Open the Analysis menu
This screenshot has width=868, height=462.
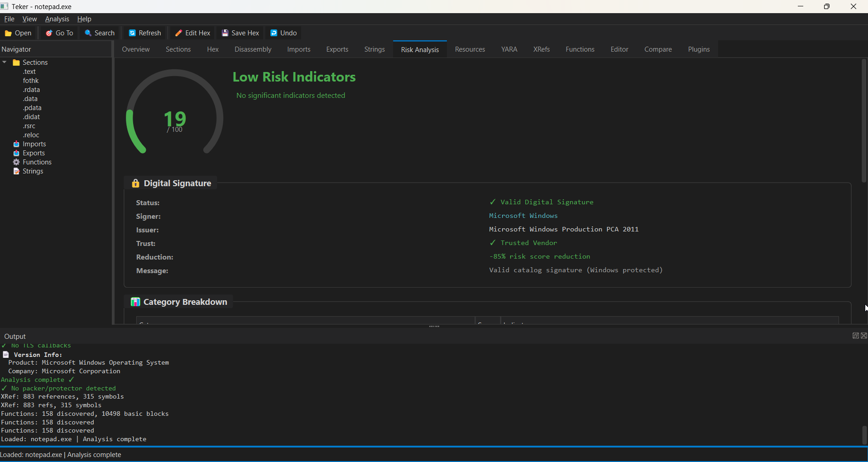[57, 19]
